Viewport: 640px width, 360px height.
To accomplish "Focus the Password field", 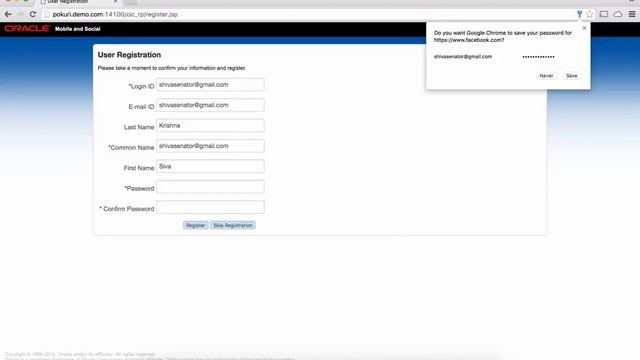I will pos(210,187).
